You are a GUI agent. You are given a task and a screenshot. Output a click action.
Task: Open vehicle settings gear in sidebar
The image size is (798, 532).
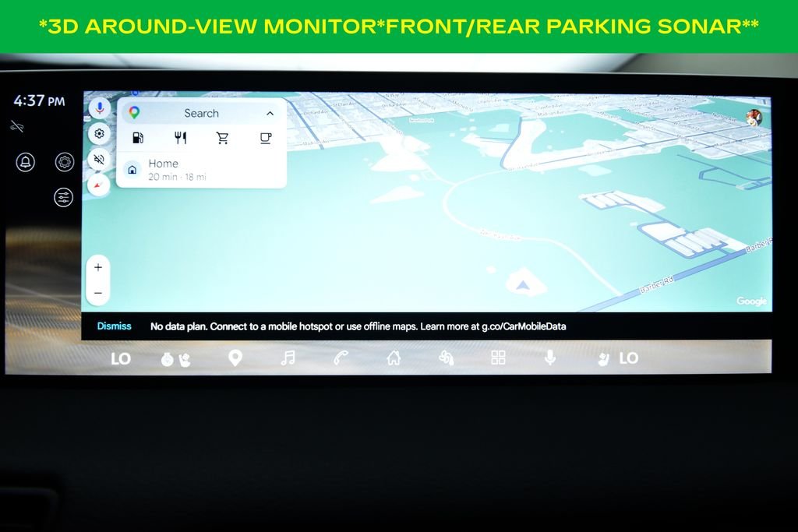[65, 162]
